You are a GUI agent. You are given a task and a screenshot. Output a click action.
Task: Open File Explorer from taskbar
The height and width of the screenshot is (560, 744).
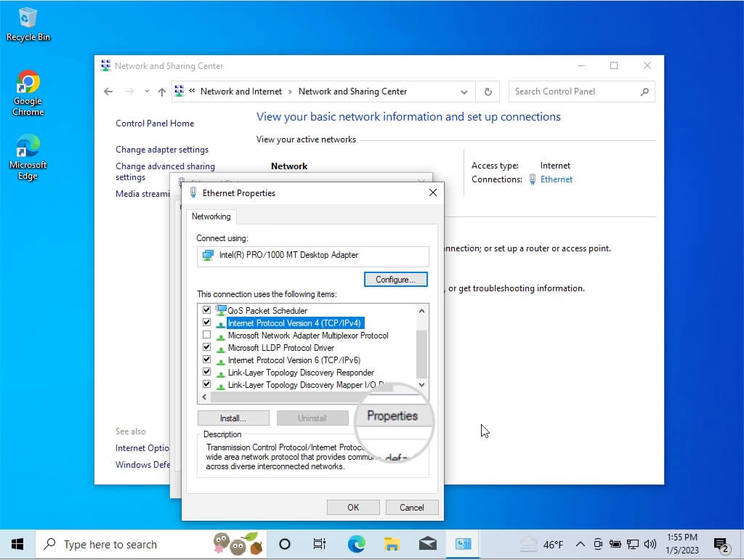pos(392,544)
